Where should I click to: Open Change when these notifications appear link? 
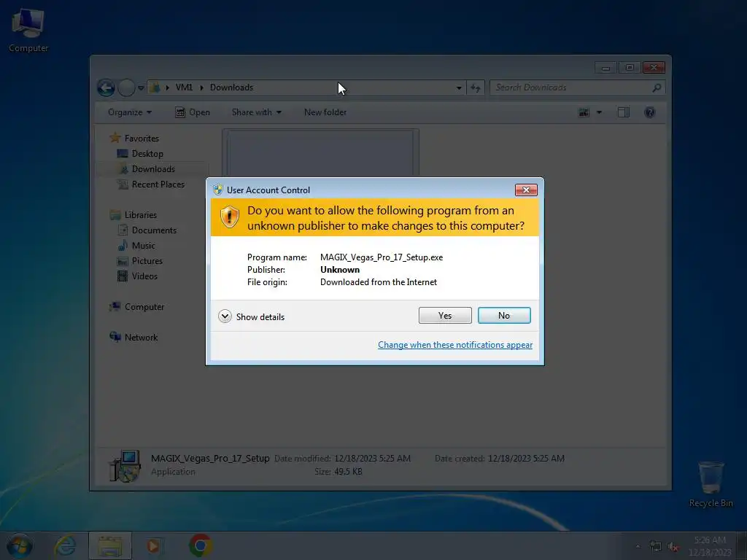point(455,345)
